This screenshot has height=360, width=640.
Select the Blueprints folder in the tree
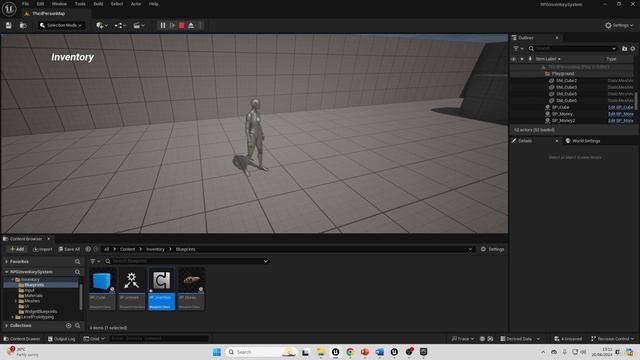coord(34,285)
